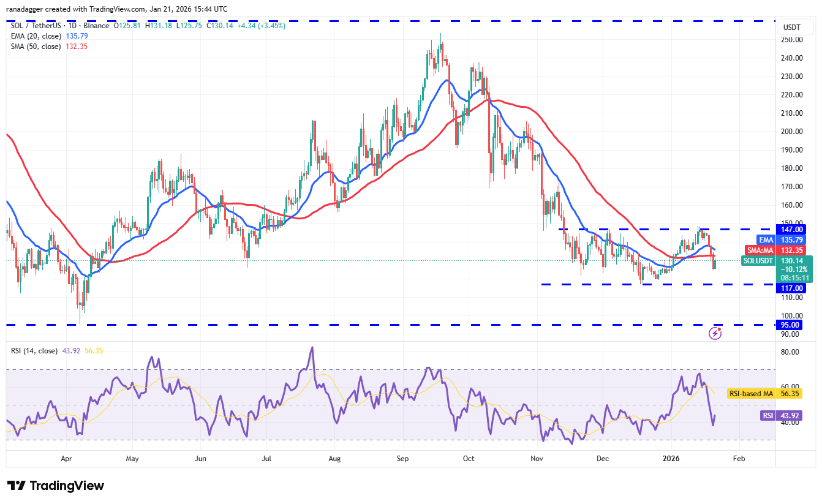Viewport: 822px width, 504px height.
Task: Click the 95.00 level price label
Action: click(x=791, y=325)
